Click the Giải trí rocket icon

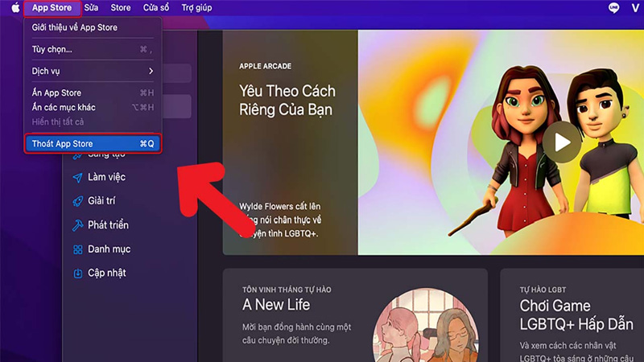[77, 201]
